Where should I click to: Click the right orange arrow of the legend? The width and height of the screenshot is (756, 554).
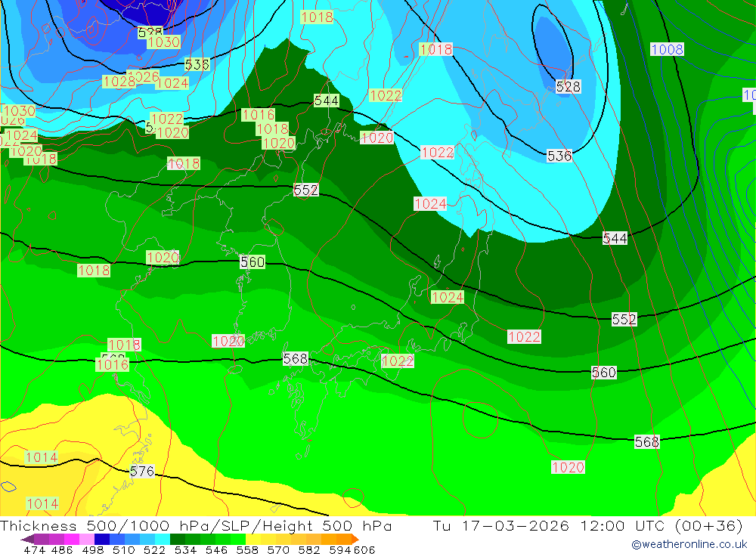[x=355, y=539]
